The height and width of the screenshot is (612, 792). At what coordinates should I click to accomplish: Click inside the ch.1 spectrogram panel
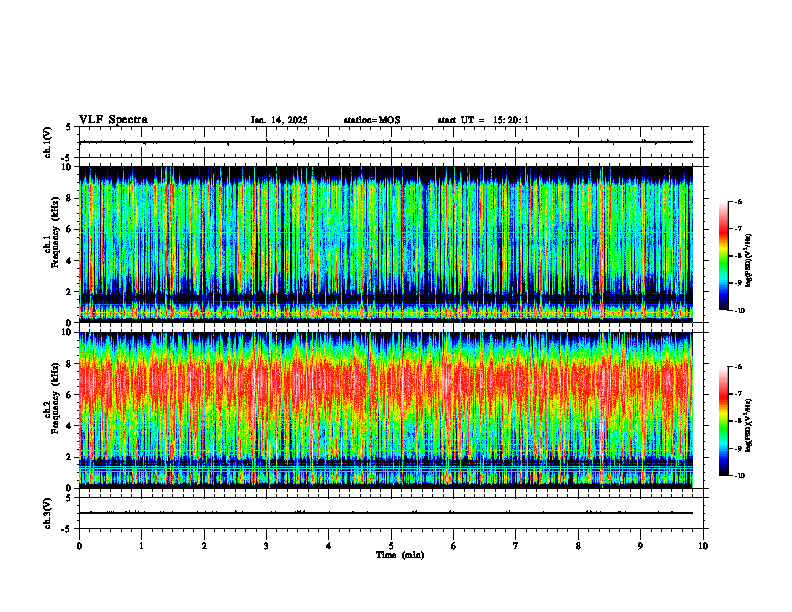coord(386,244)
